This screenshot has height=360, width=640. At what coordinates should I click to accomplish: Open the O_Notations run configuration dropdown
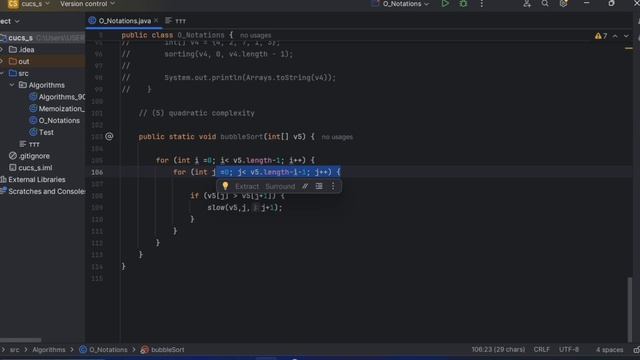[405, 4]
